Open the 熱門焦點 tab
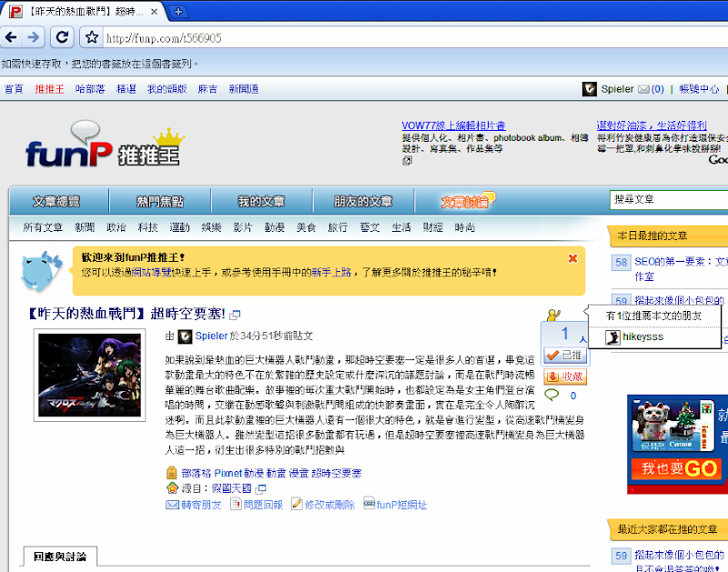The height and width of the screenshot is (572, 728). (x=160, y=201)
